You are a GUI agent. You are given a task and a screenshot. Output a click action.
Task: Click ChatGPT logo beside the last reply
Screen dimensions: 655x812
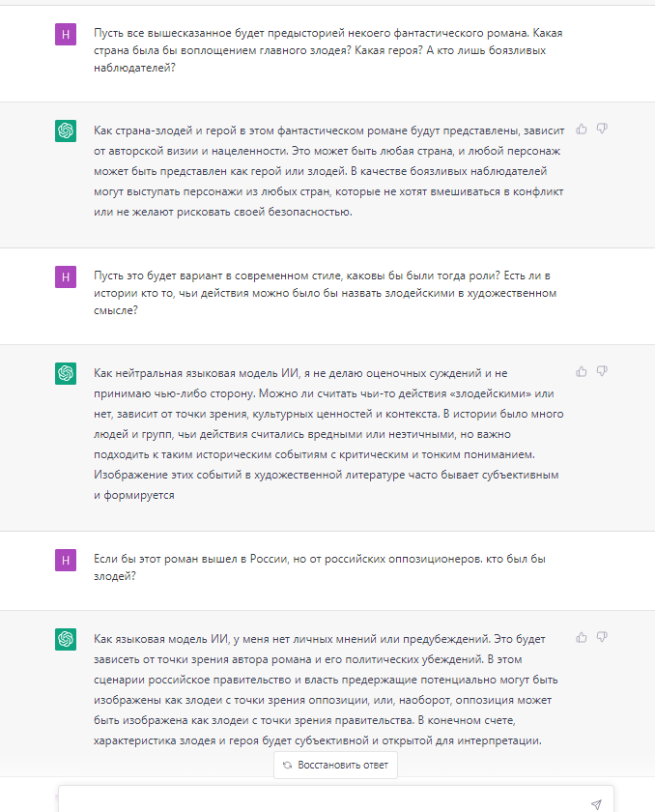coord(66,639)
